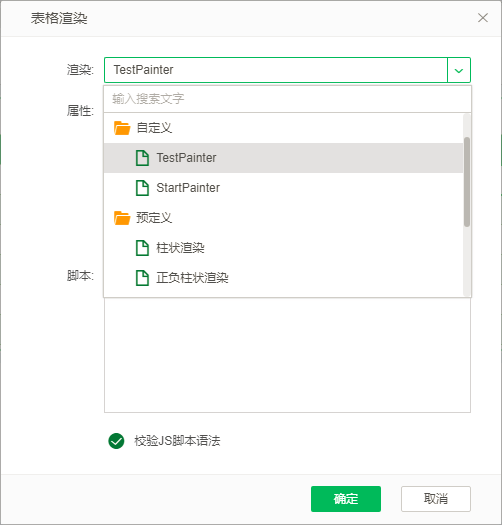Image resolution: width=502 pixels, height=525 pixels.
Task: Click the 柱状渲染 file icon
Action: point(142,248)
